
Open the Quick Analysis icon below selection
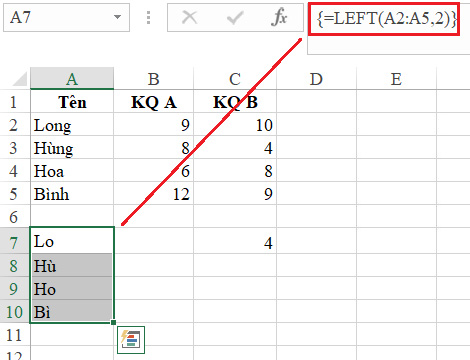131,340
